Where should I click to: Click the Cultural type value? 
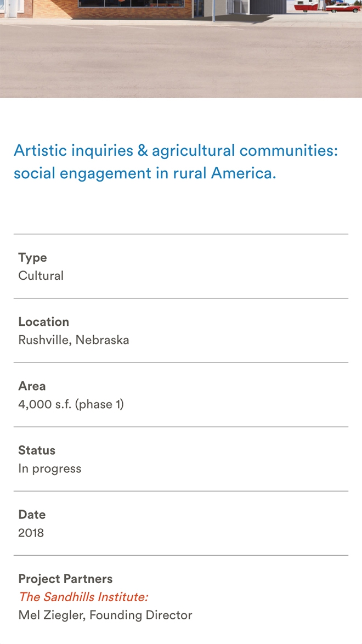(x=41, y=275)
